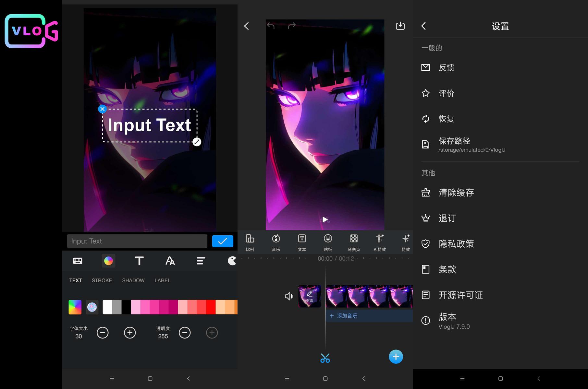
Task: Export video with the download icon
Action: 400,26
